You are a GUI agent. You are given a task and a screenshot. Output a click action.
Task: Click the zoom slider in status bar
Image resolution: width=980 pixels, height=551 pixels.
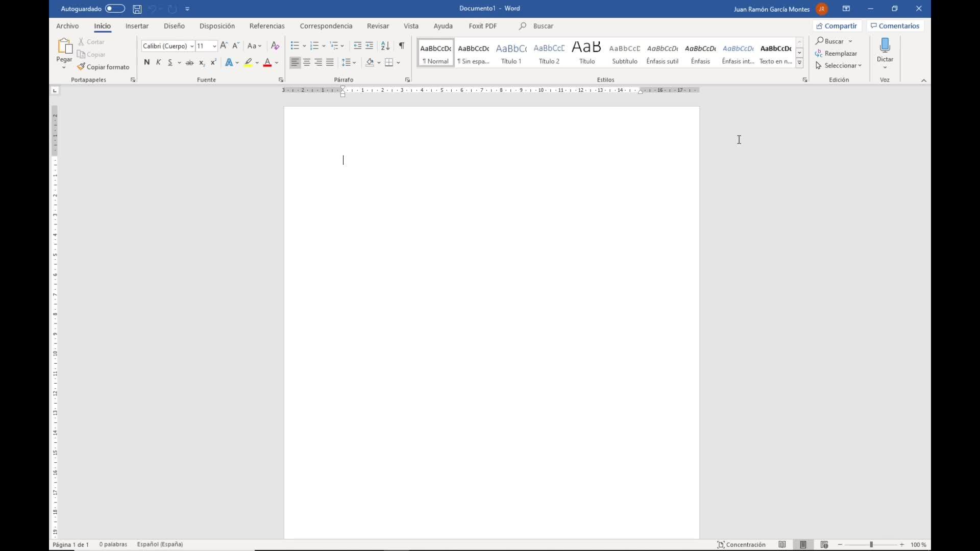pos(871,544)
